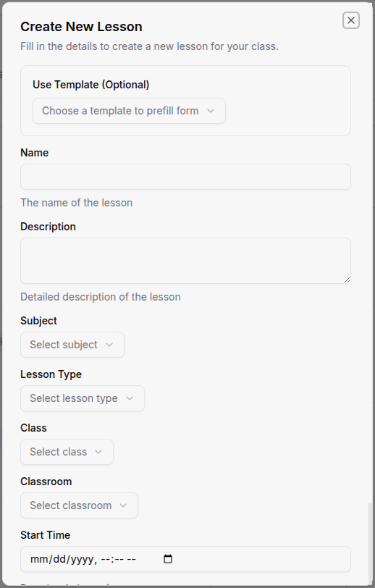Screen dimensions: 375x588
Task: Close the Create New Lesson dialog
Action: [351, 20]
